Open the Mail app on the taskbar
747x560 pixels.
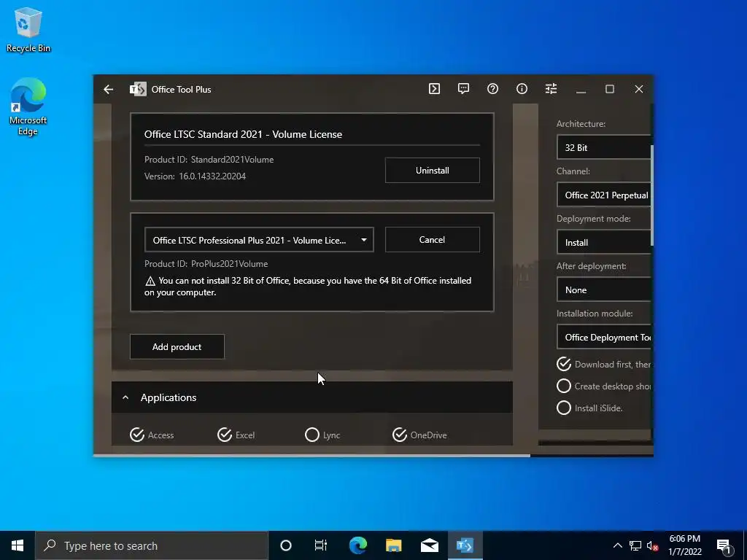pos(429,545)
